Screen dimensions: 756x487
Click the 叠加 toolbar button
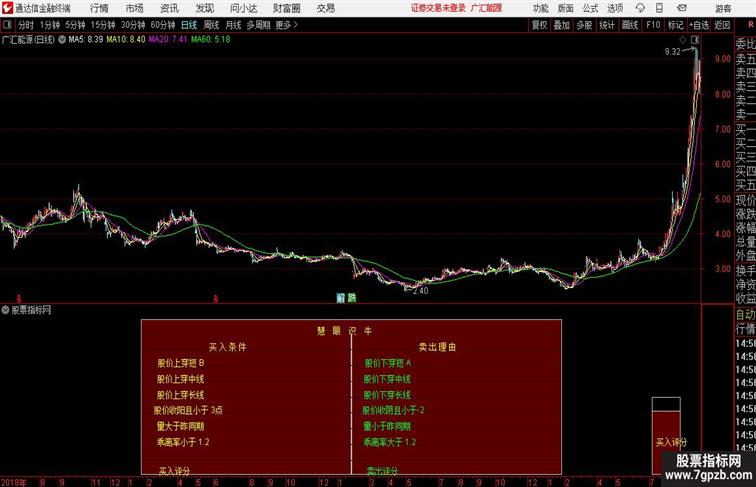click(x=562, y=25)
